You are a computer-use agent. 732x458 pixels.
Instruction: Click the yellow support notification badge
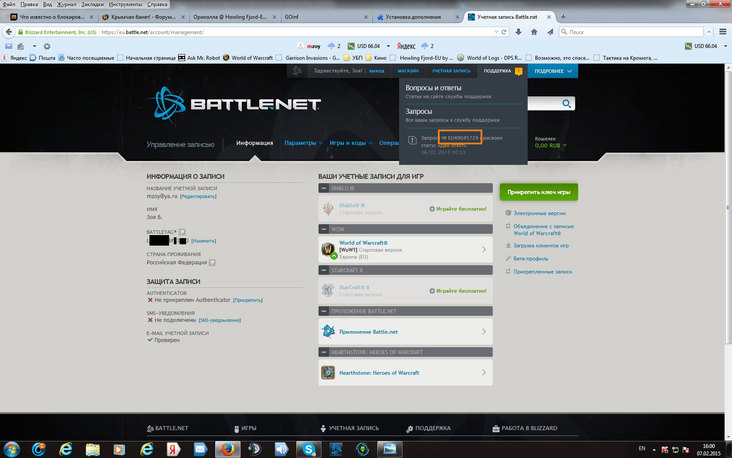pos(518,71)
